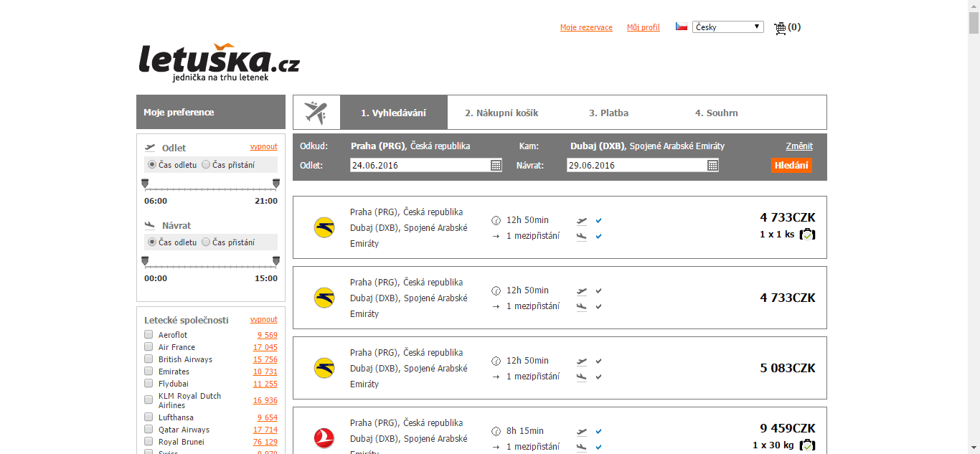This screenshot has height=454, width=980.
Task: Click Turkish Airlines logo of 9 459CZK flight
Action: point(324,438)
